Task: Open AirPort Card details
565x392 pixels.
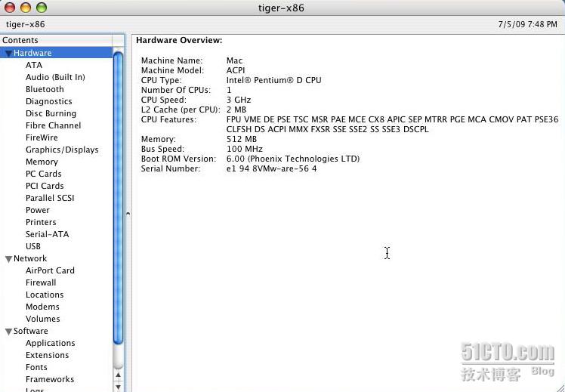Action: 50,270
